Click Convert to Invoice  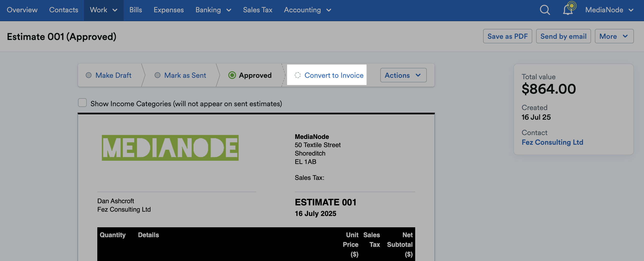pyautogui.click(x=329, y=75)
